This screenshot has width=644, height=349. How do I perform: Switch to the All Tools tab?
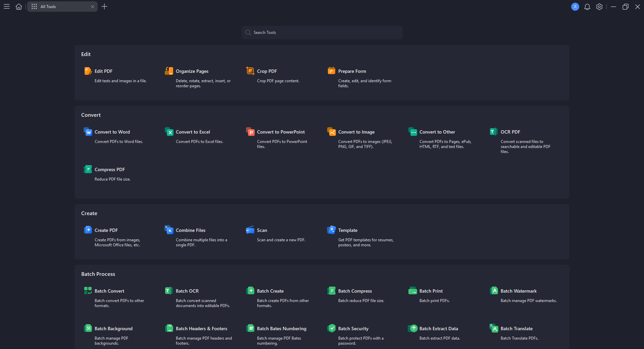62,7
